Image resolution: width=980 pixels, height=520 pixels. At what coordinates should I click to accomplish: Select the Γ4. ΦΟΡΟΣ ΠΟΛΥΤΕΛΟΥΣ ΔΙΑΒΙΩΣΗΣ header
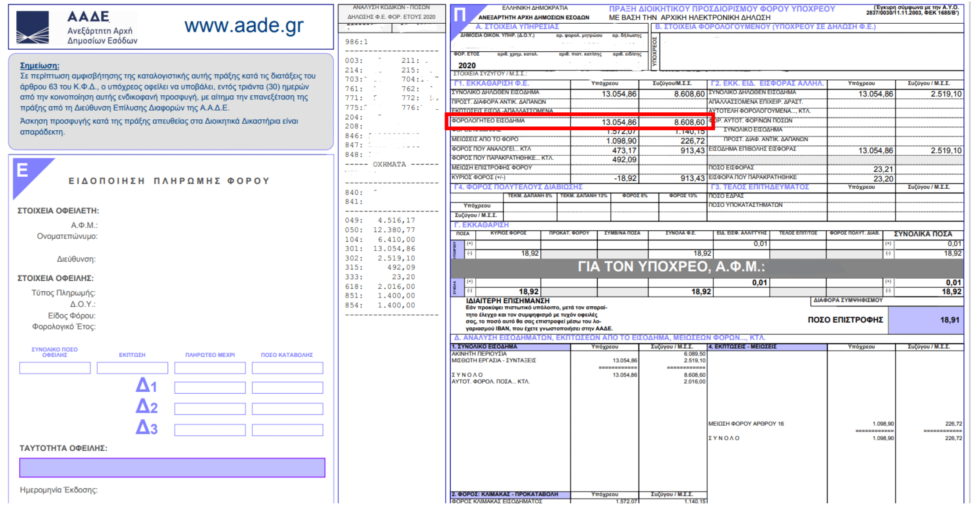[x=518, y=187]
